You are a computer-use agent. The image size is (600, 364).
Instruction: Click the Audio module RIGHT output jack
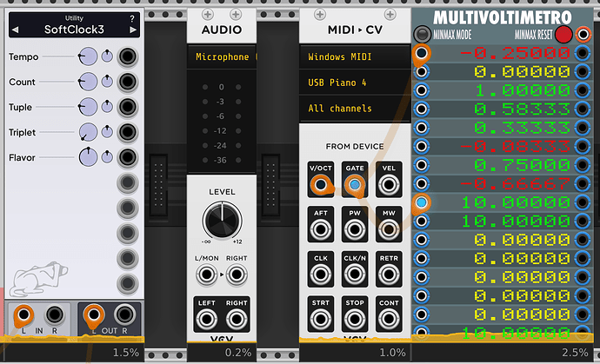237,320
